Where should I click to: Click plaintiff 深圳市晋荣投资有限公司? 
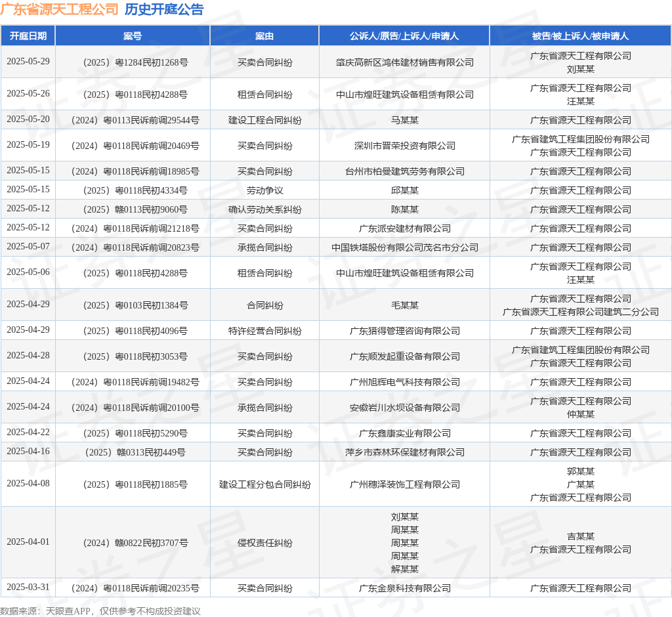pos(404,146)
